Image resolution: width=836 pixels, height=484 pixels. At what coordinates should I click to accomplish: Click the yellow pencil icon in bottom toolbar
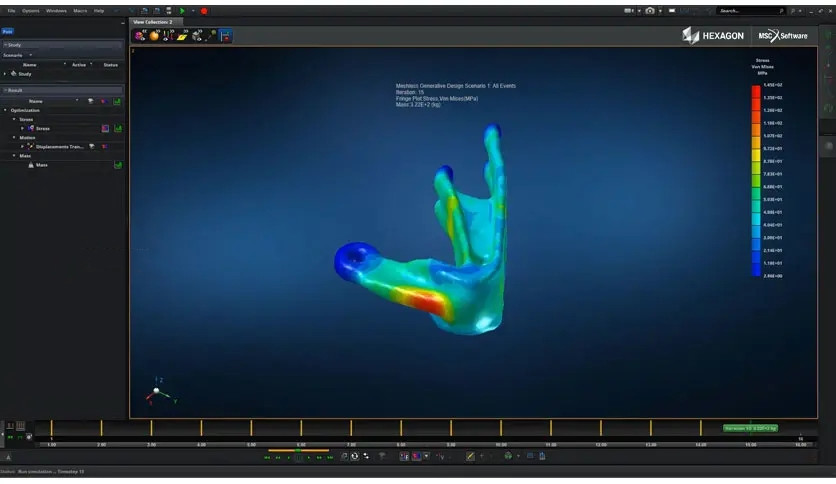(x=470, y=456)
